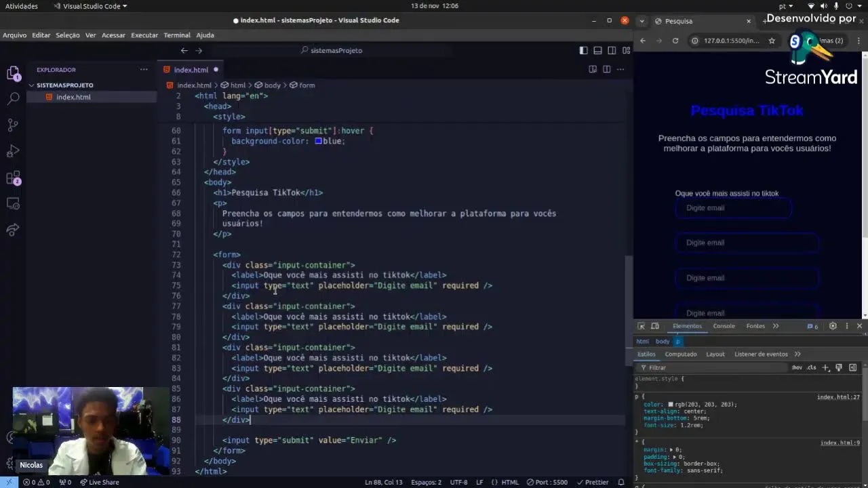Screen dimensions: 868x488
Task: Open Explorer panel more actions ellipsis
Action: 144,69
